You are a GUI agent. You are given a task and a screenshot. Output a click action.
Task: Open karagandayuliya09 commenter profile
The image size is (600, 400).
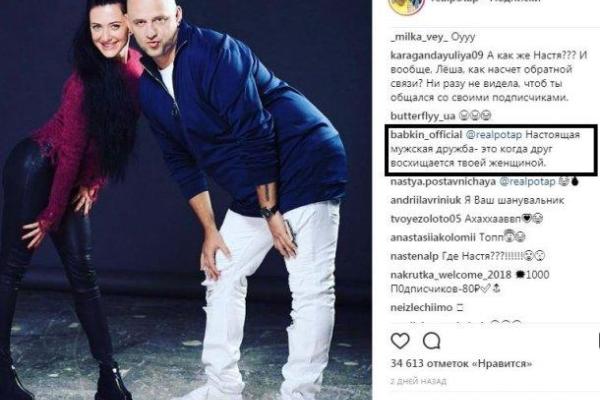[437, 56]
